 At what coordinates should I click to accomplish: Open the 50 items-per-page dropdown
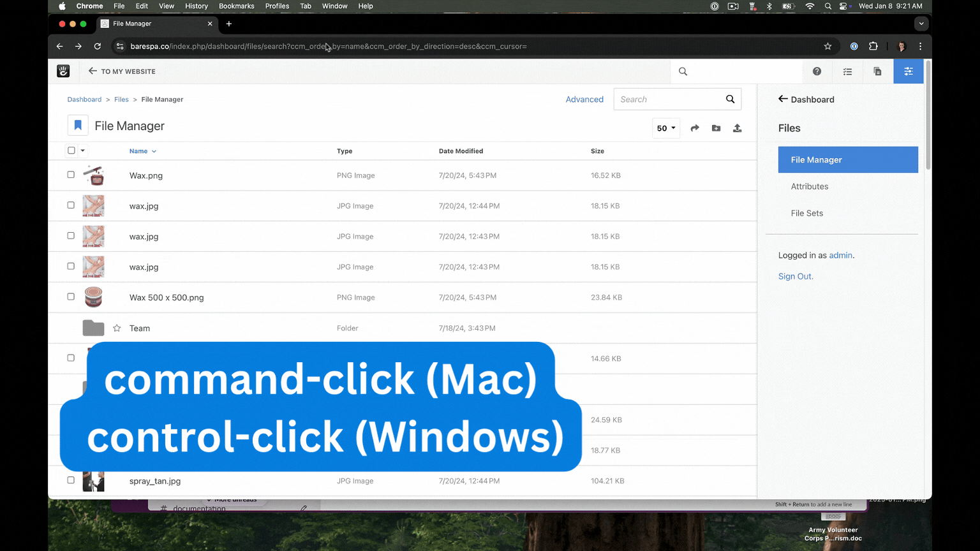[x=665, y=128]
